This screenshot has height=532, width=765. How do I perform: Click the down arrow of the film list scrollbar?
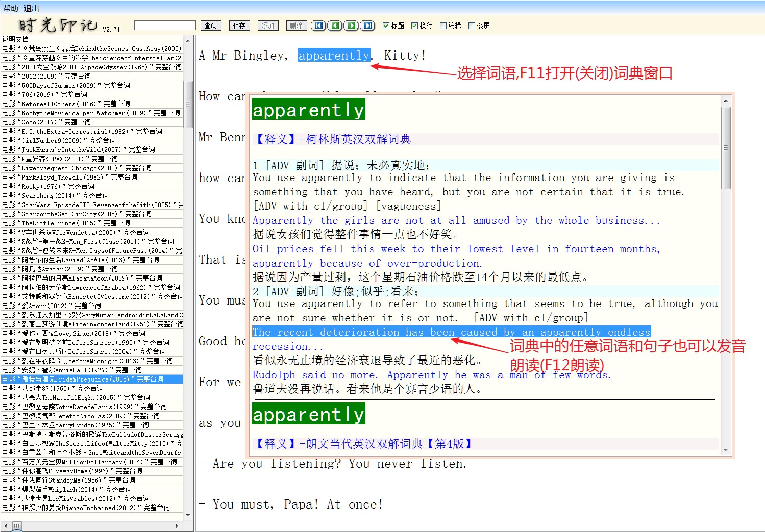coord(188,516)
